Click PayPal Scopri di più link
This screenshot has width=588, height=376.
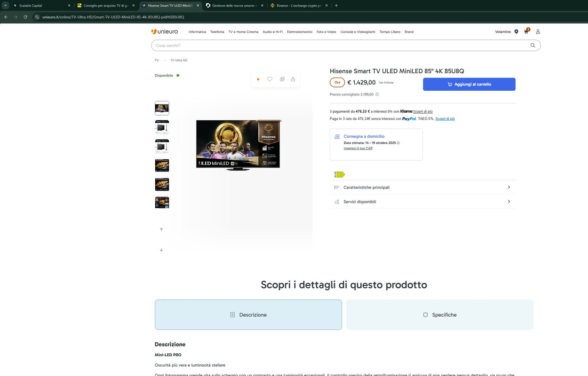tap(445, 119)
